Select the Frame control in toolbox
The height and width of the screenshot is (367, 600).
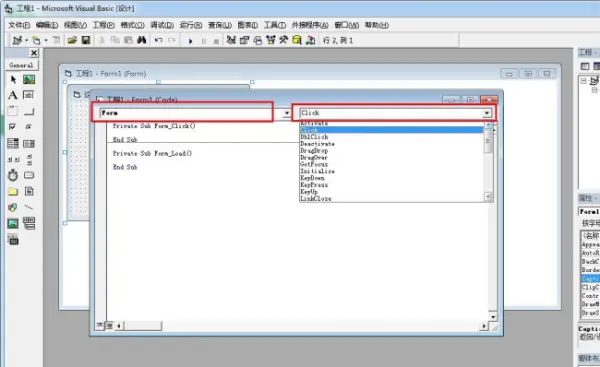tap(13, 111)
